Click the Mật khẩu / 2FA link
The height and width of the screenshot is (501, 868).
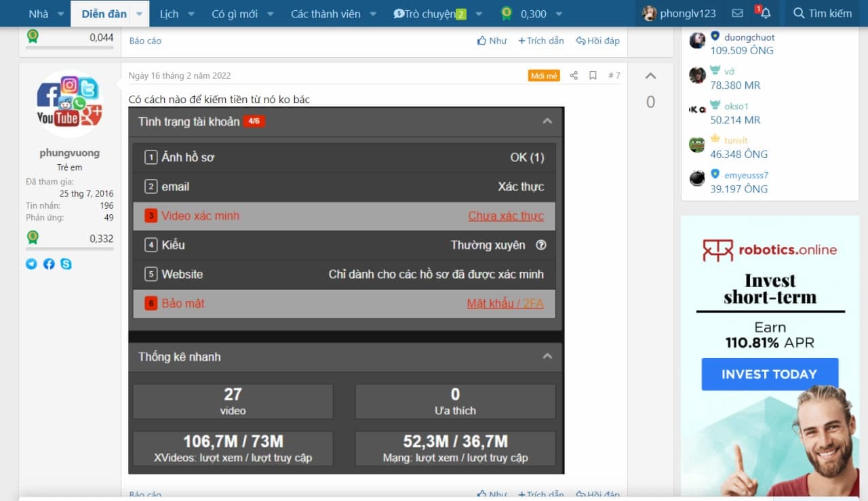pyautogui.click(x=505, y=304)
